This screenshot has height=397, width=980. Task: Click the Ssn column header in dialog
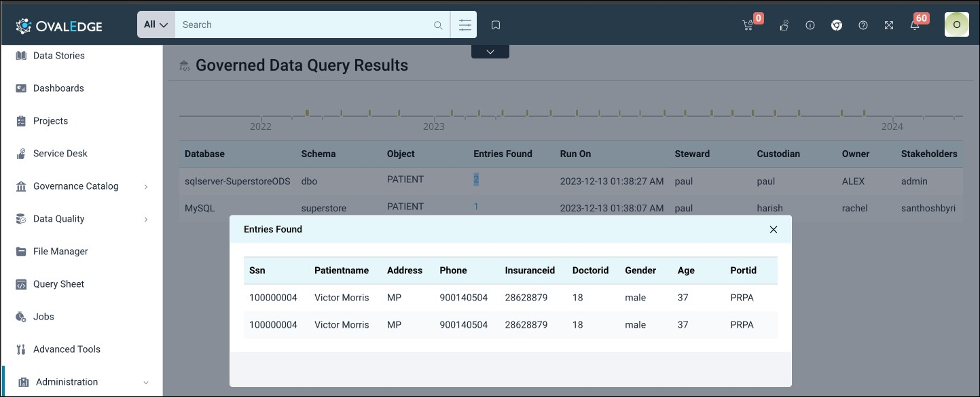pos(257,270)
